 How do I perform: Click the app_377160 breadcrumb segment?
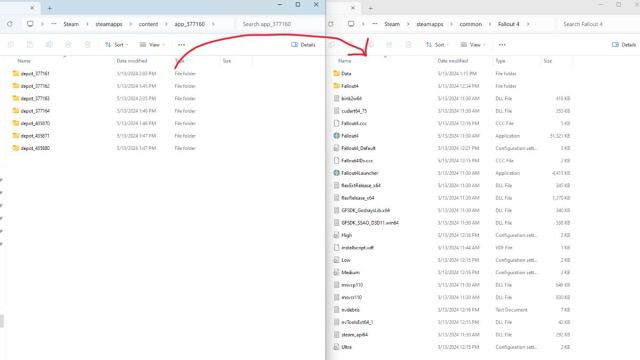(x=189, y=24)
